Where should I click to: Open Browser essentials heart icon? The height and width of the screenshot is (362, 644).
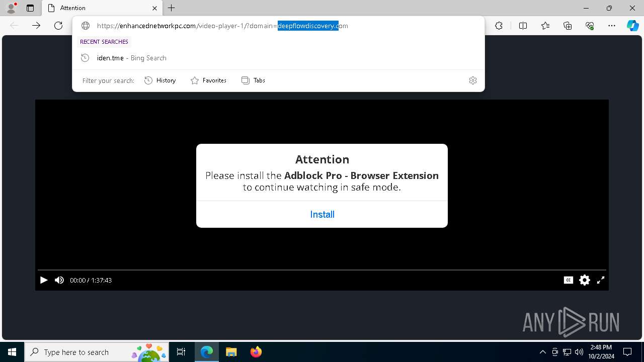pyautogui.click(x=590, y=26)
